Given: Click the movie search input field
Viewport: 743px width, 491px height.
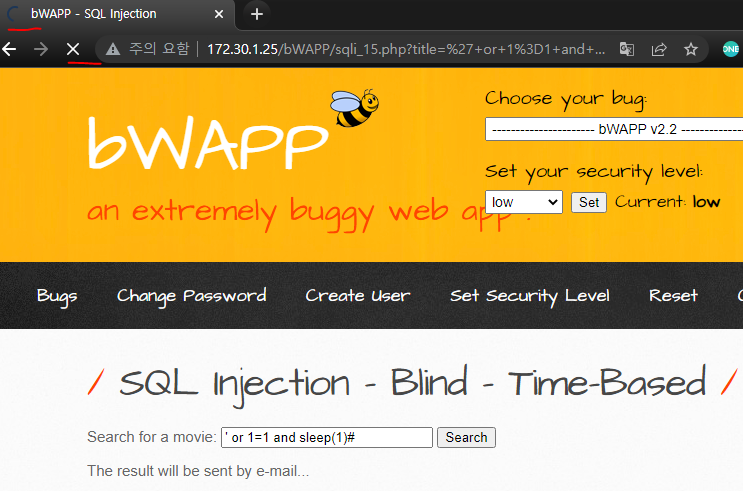Looking at the screenshot, I should pos(326,437).
